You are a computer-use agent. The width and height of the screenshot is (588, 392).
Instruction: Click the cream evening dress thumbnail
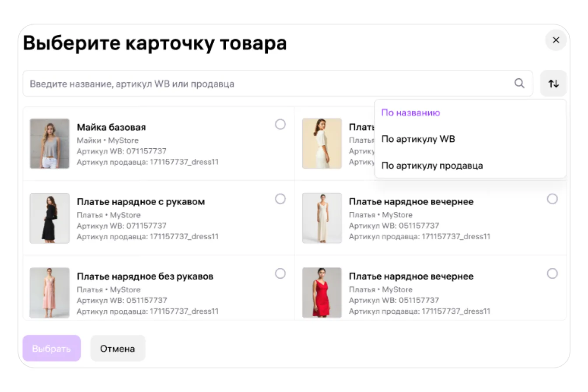[x=322, y=218]
